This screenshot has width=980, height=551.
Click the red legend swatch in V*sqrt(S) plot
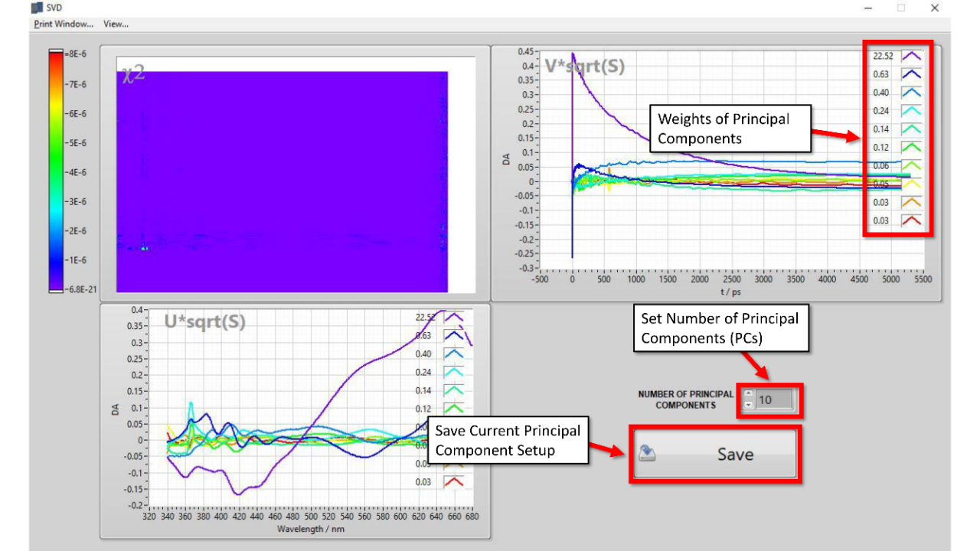[912, 221]
